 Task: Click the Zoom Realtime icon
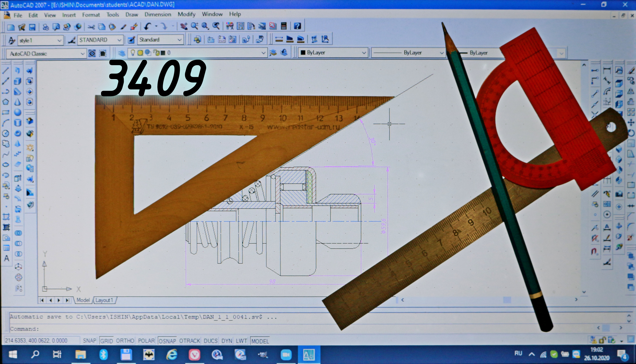194,26
